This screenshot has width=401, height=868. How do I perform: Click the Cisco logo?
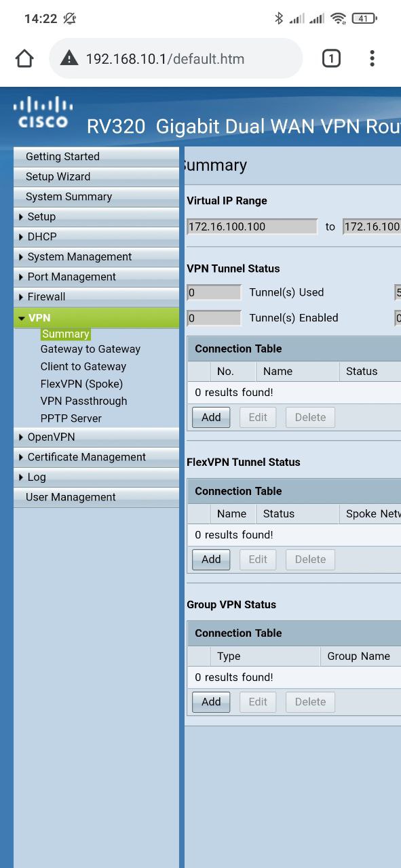click(x=43, y=113)
